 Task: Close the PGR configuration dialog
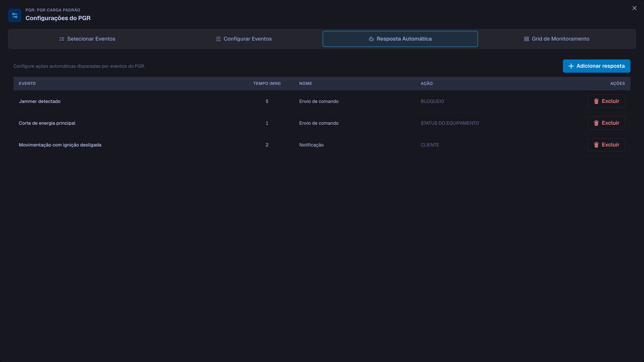[634, 8]
